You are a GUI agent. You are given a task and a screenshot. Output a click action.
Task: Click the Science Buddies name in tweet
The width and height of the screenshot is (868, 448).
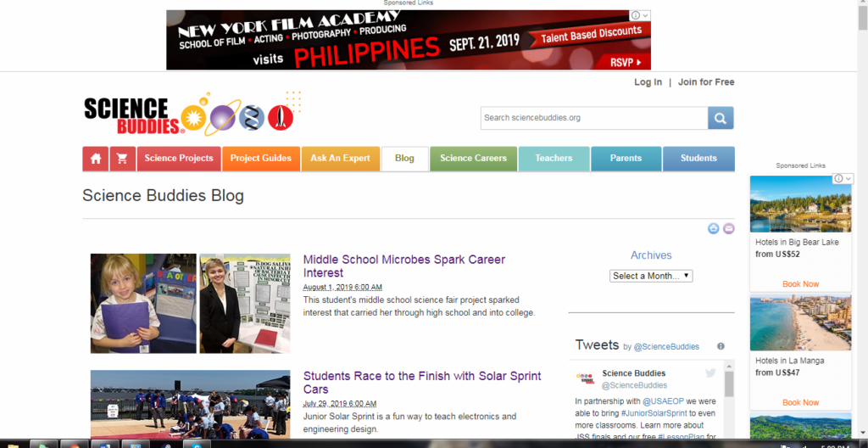click(x=633, y=373)
